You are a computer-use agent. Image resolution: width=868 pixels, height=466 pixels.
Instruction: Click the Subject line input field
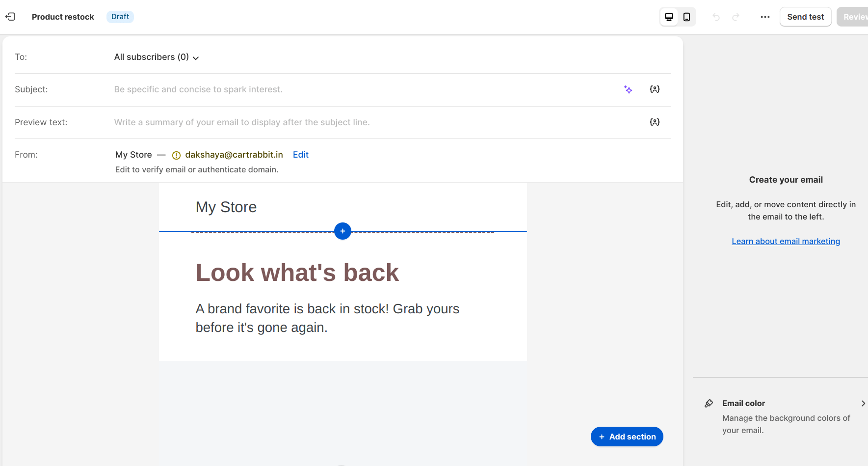pyautogui.click(x=363, y=89)
